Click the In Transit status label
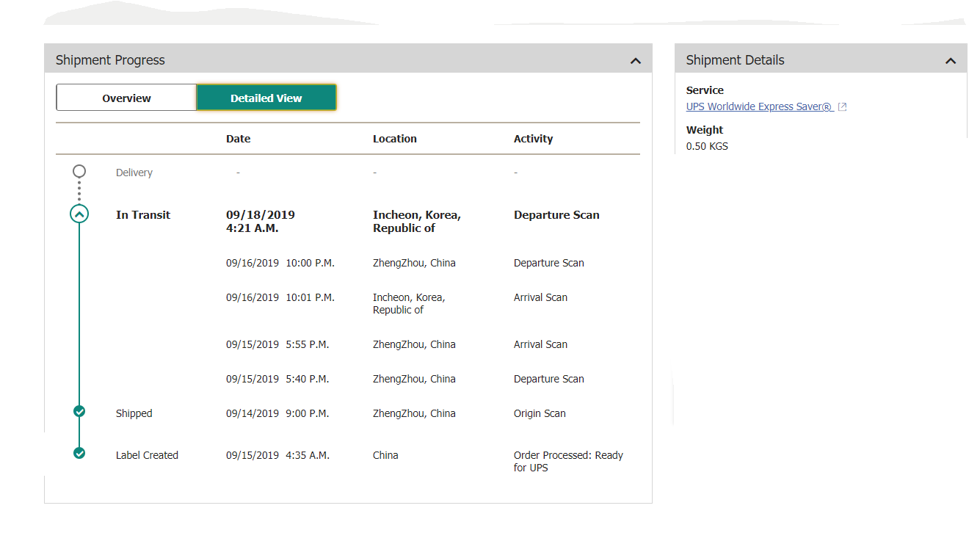Viewport: 980px width, 533px height. pos(143,215)
